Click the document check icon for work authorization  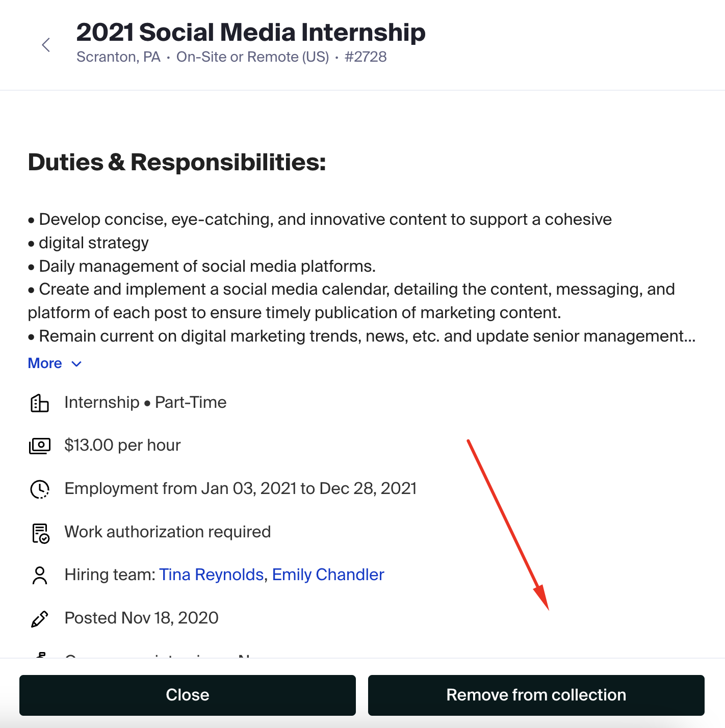click(x=40, y=533)
